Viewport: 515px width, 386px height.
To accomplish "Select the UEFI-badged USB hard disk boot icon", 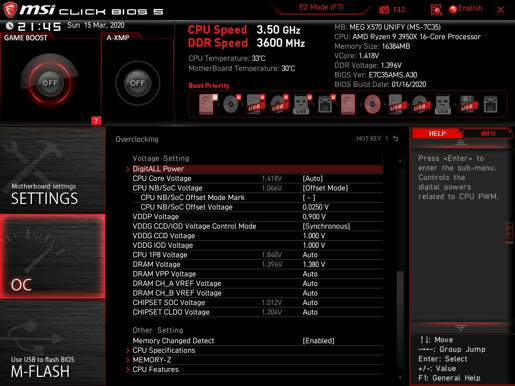I will [x=255, y=104].
